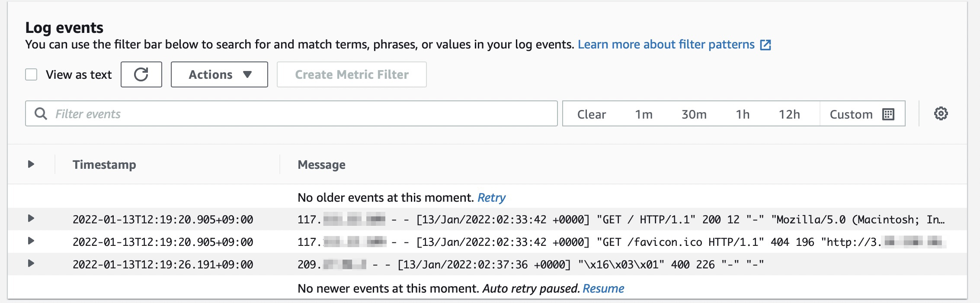Screen dimensions: 980x303
Task: Open the Actions dropdown menu
Action: click(219, 74)
